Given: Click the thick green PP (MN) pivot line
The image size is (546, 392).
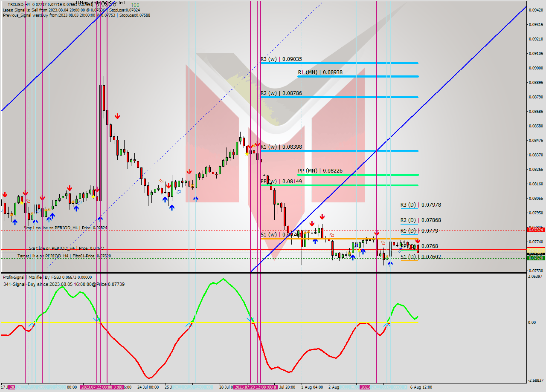Looking at the screenshot, I should click(358, 175).
